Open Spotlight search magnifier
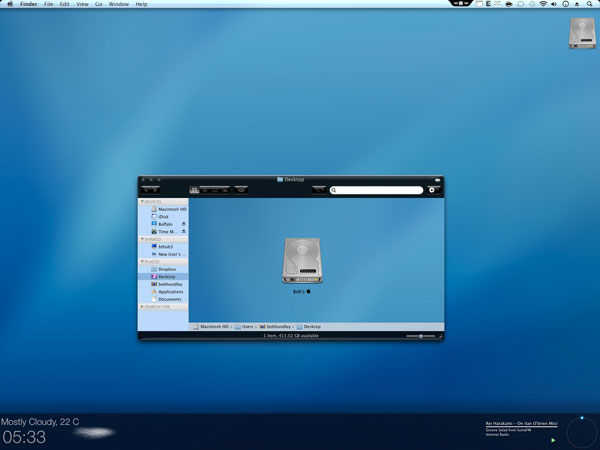The width and height of the screenshot is (600, 450). 590,4
